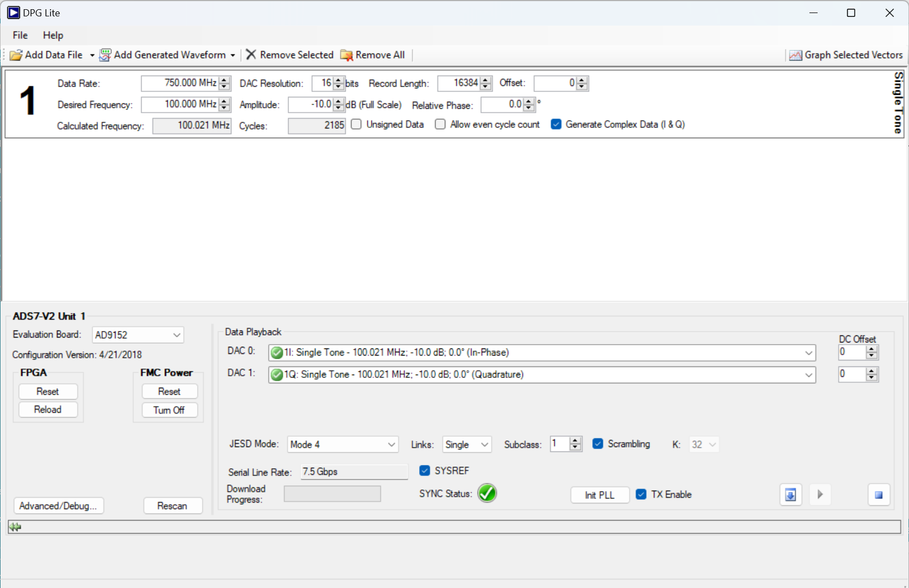Open the Evaluation Board dropdown
This screenshot has width=909, height=588.
176,335
